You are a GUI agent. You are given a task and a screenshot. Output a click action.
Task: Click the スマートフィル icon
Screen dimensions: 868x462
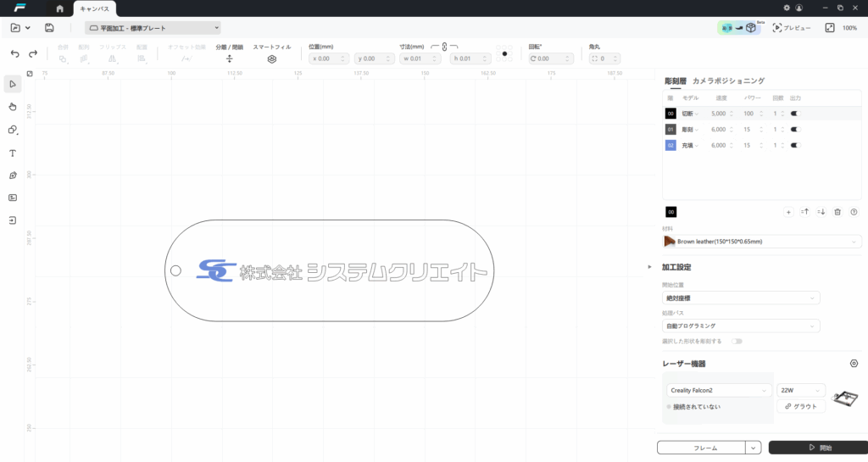[272, 59]
